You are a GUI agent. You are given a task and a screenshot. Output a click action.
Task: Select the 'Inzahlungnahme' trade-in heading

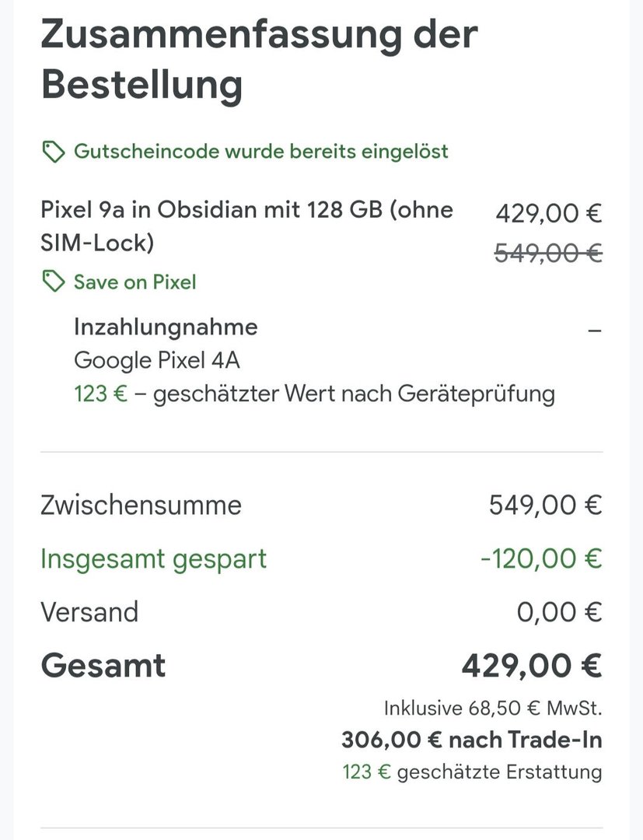pos(166,327)
